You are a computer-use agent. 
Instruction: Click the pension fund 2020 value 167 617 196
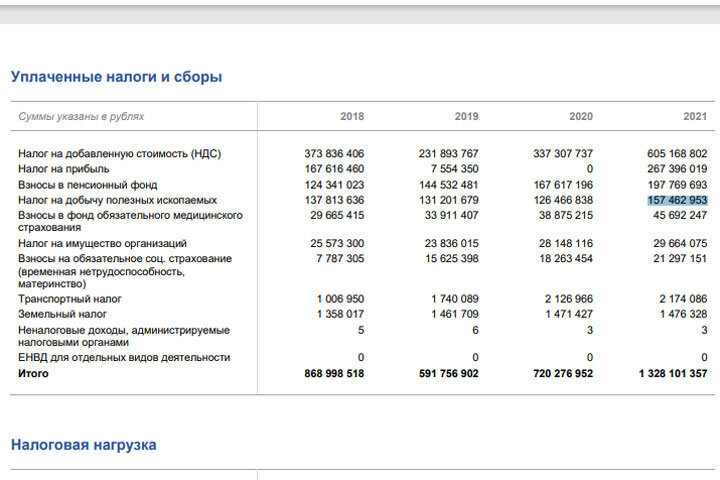pyautogui.click(x=563, y=185)
